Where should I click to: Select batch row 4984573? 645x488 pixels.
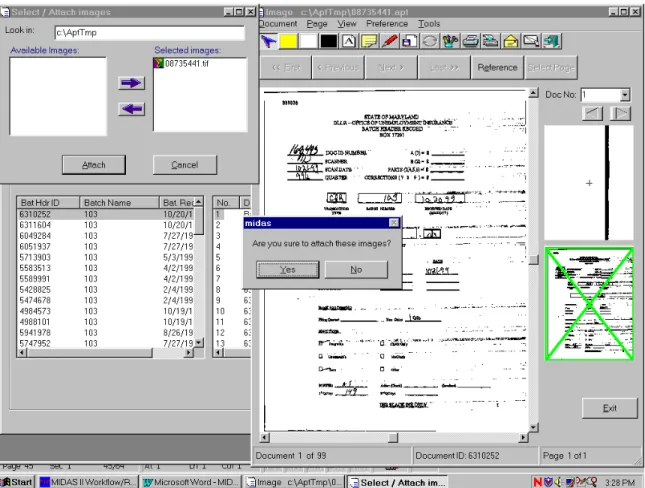[x=105, y=311]
